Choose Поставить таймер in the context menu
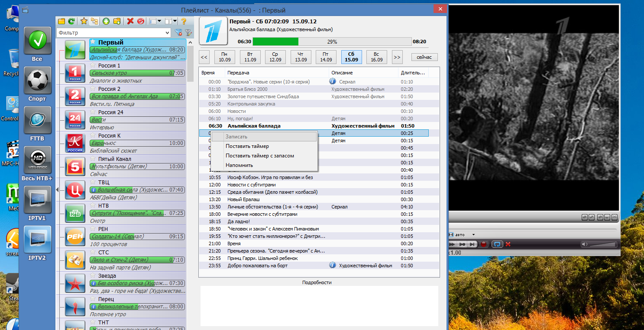Image resolution: width=644 pixels, height=330 pixels. coord(264,146)
